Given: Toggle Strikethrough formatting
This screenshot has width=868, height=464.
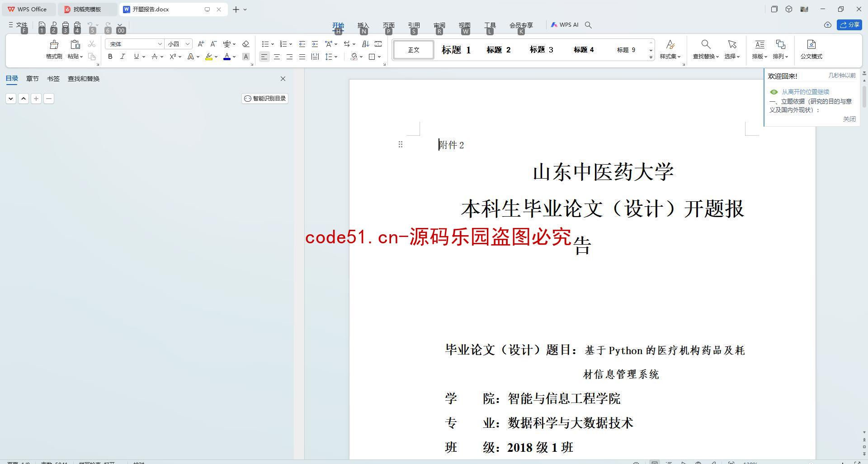Looking at the screenshot, I should [x=155, y=57].
